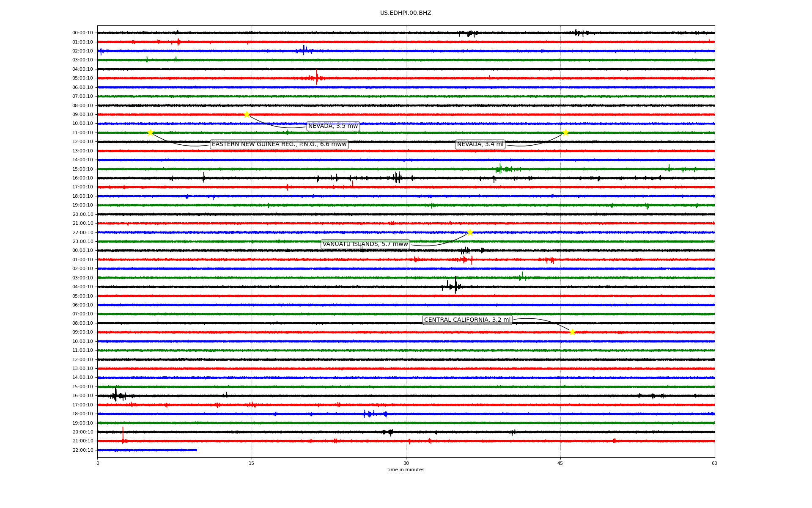Screen dimensions: 812x508
Task: Click the first 00:00:10 time label at top
Action: pos(82,33)
